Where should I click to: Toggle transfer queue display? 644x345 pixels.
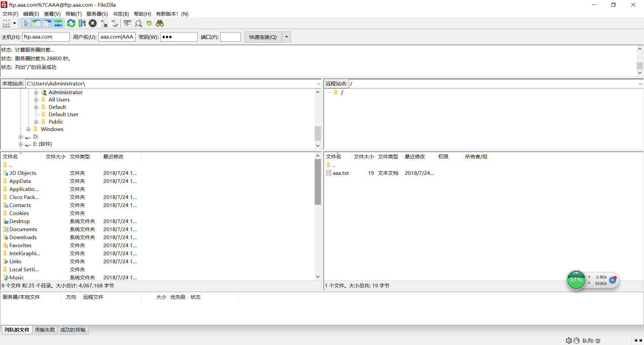point(58,23)
